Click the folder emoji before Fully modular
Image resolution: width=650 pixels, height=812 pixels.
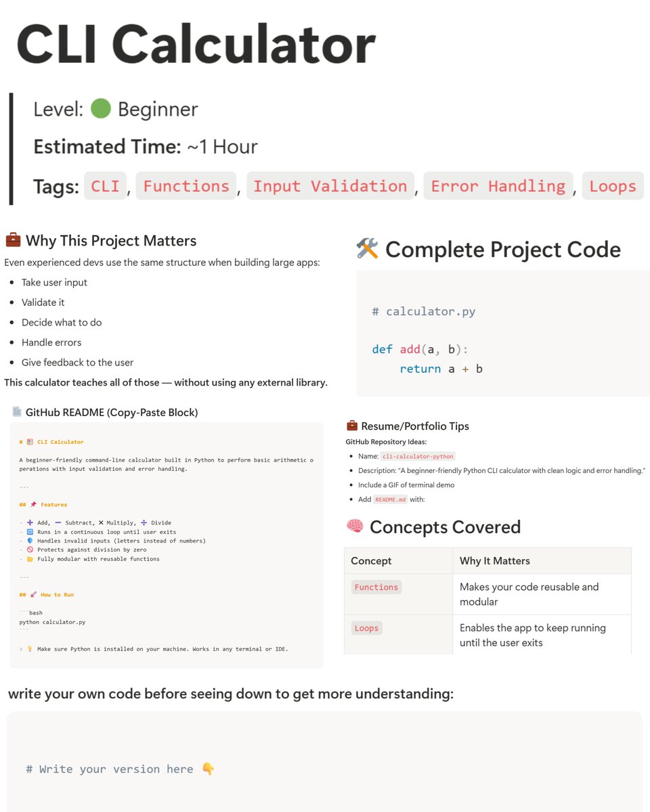coord(30,559)
